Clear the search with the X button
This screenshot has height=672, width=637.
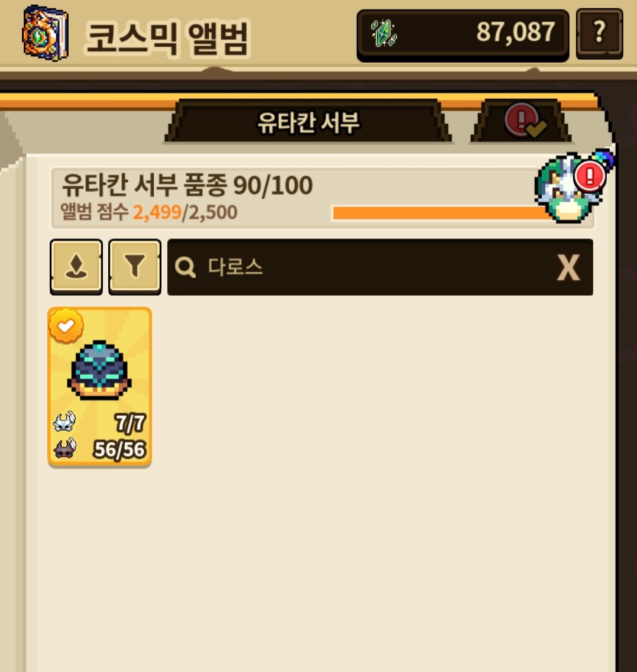click(568, 268)
